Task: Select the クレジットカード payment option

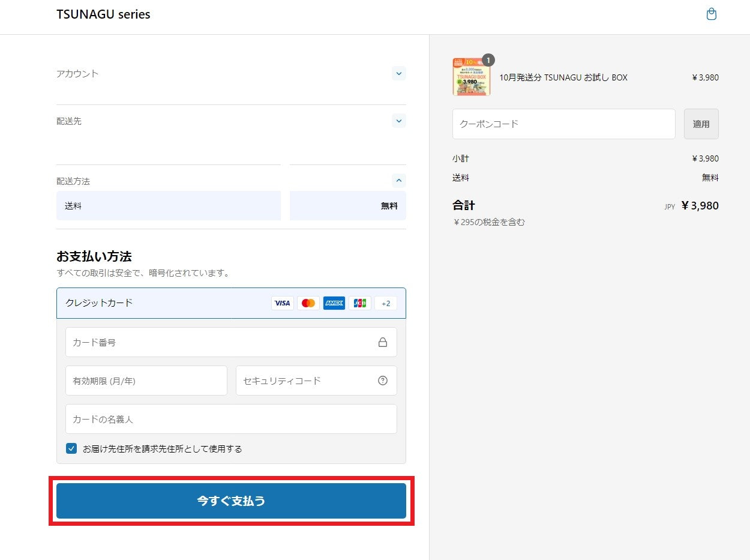Action: [231, 303]
